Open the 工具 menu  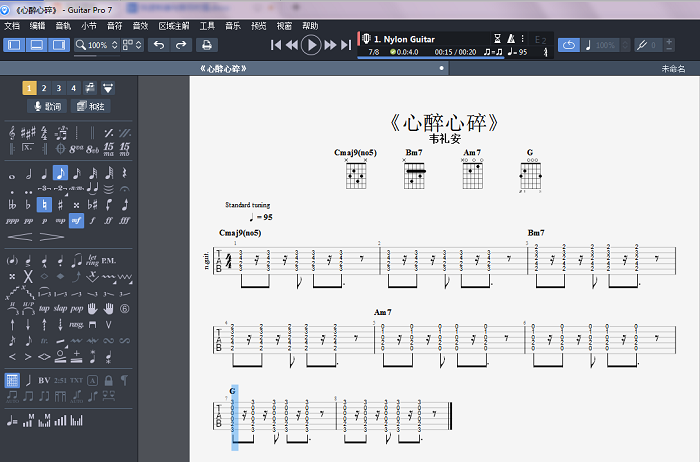click(207, 25)
